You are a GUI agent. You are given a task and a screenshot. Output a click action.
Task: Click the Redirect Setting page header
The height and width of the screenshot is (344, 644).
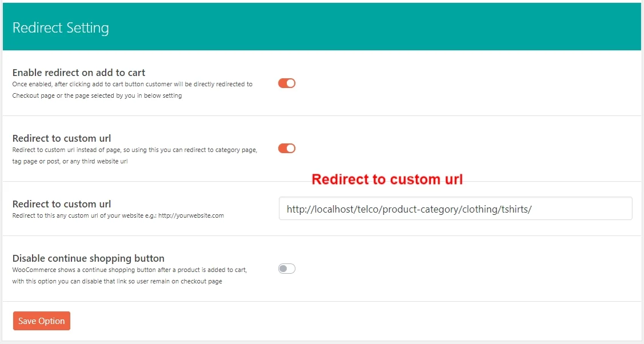(61, 27)
